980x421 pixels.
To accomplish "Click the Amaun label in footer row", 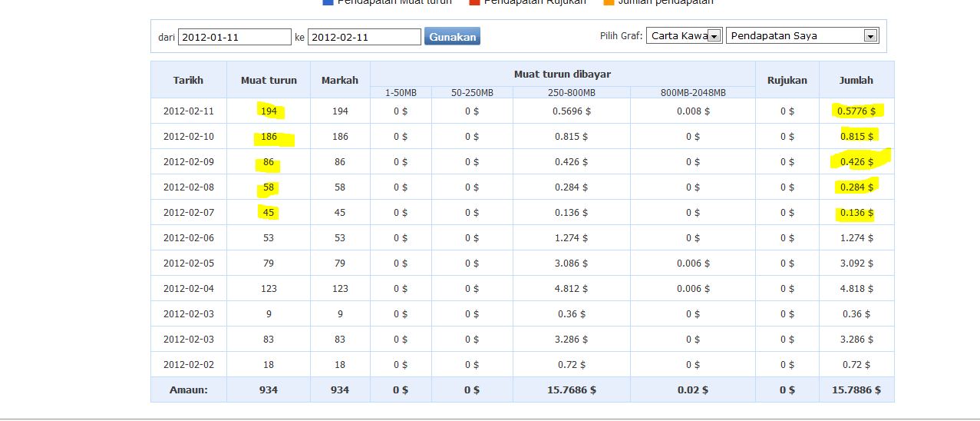I will tap(188, 390).
